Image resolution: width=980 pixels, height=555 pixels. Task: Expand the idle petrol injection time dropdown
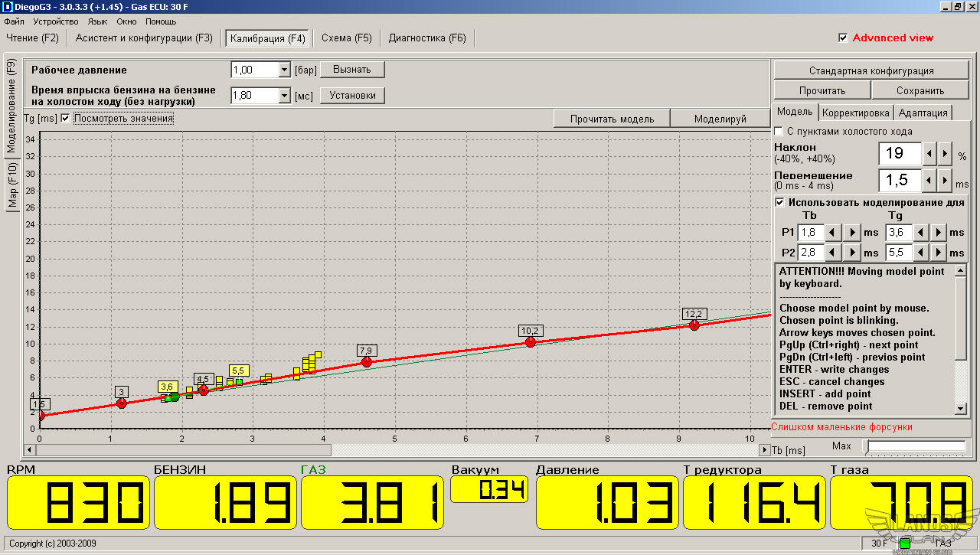[x=284, y=96]
